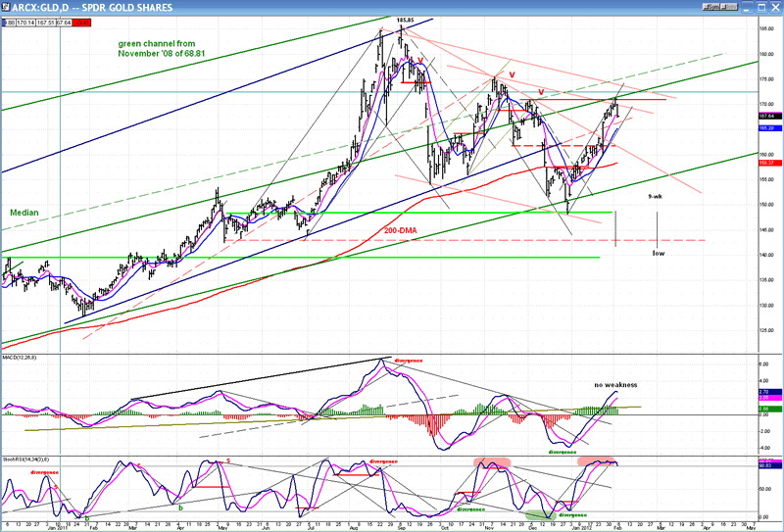
Task: Select the '9-wk' cycle annotation
Action: tap(656, 198)
